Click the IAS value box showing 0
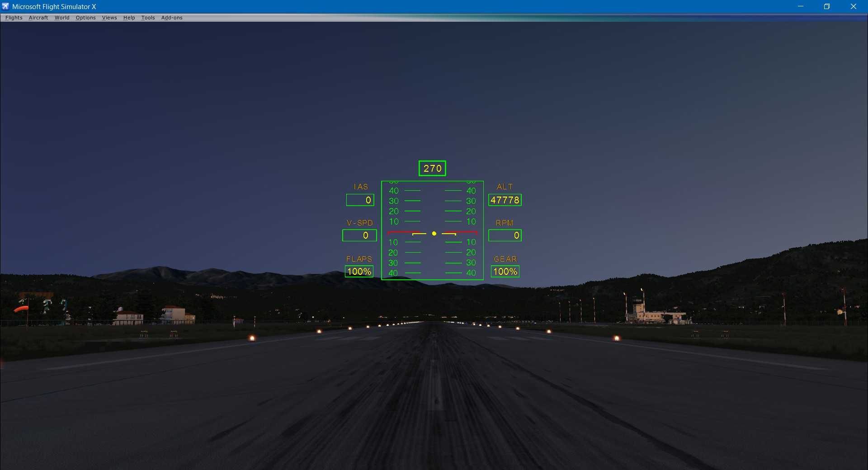 (x=360, y=200)
